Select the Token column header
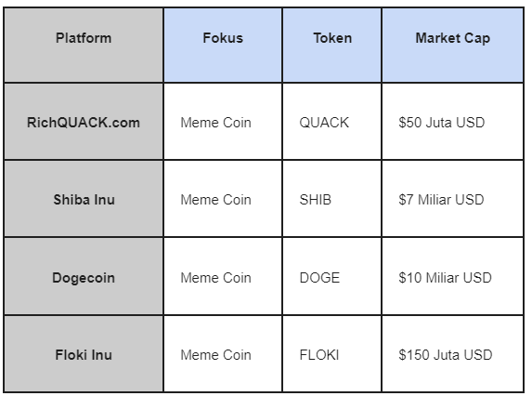The height and width of the screenshot is (396, 532). pos(332,45)
